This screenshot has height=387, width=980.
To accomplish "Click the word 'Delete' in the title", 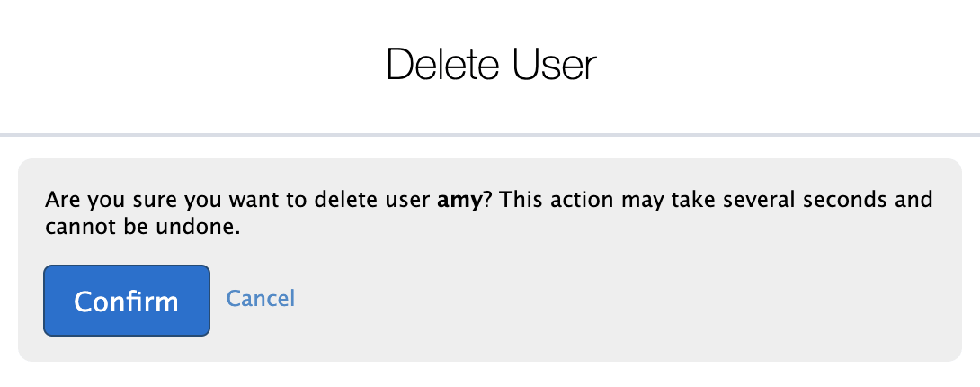I will coord(442,65).
